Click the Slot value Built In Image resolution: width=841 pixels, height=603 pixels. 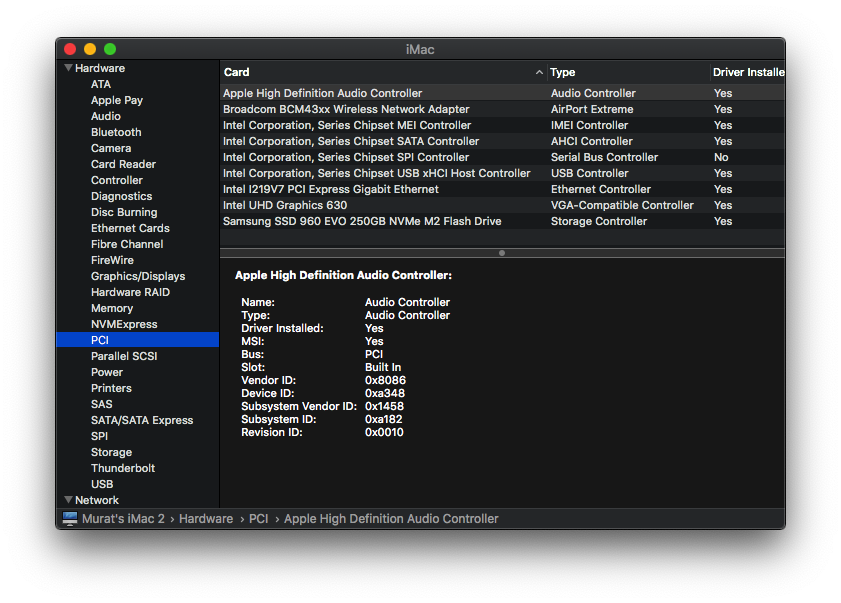[383, 367]
